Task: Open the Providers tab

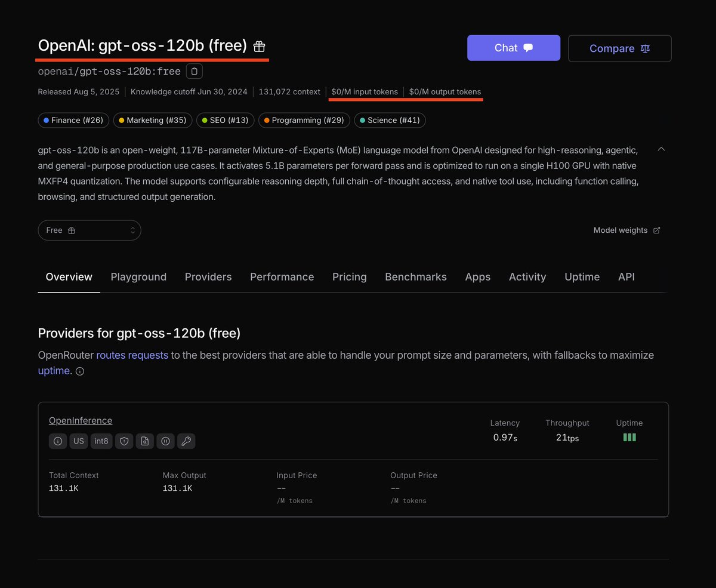Action: pyautogui.click(x=208, y=277)
